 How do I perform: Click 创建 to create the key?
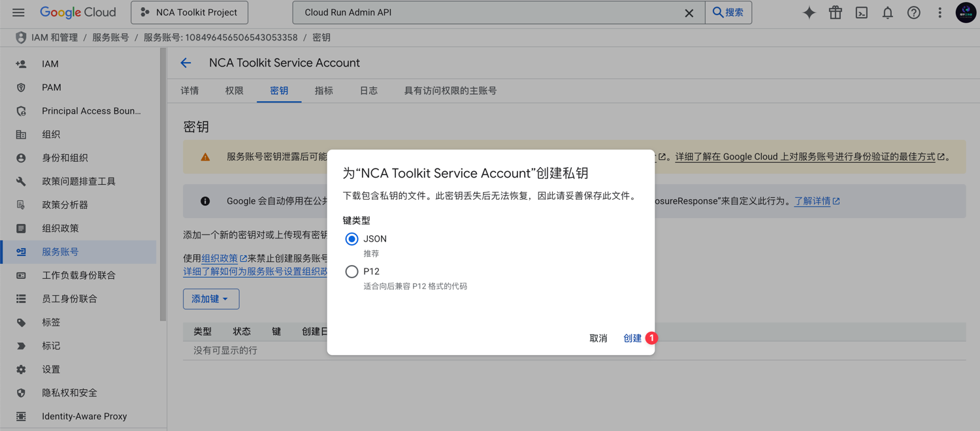tap(632, 338)
